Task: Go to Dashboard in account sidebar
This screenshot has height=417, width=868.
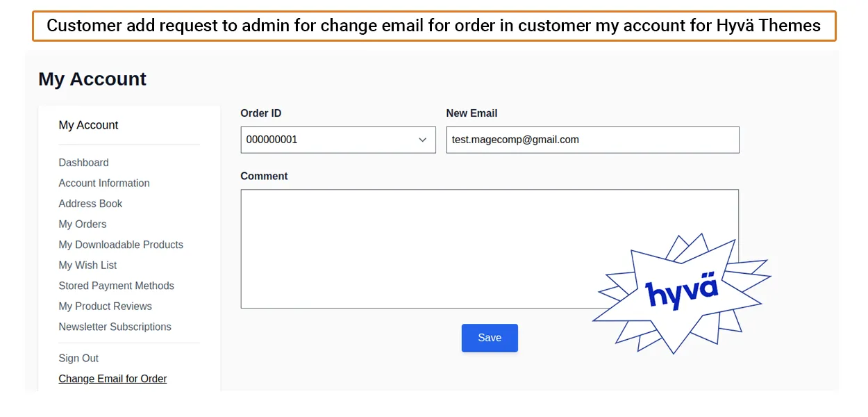Action: point(83,163)
